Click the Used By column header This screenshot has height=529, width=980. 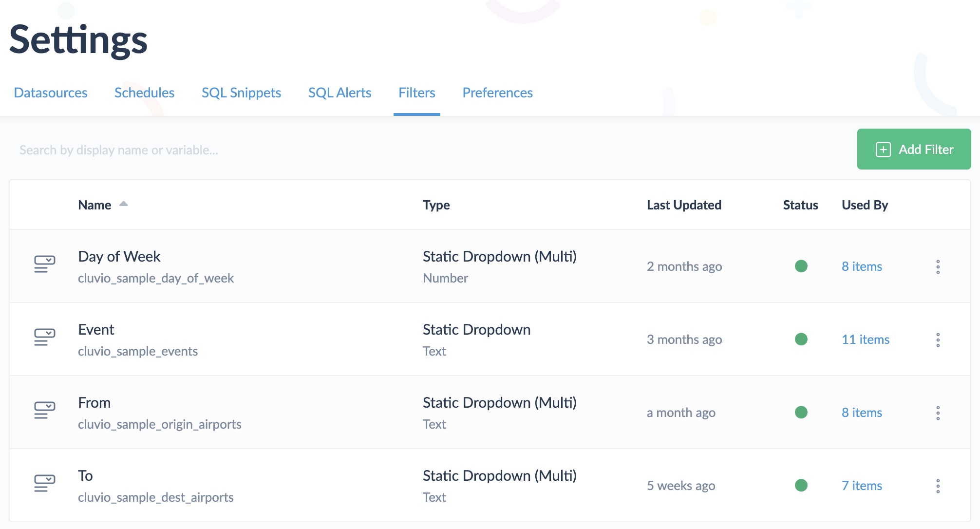click(x=865, y=205)
